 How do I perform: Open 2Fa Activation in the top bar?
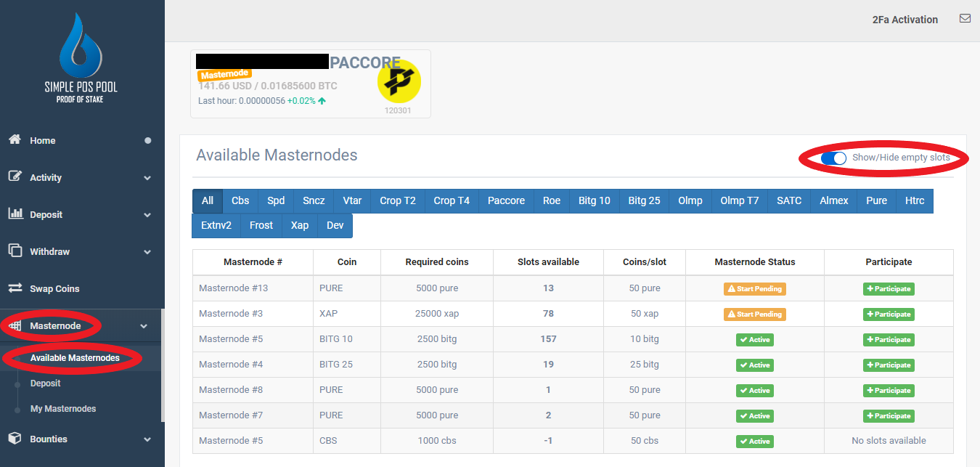905,19
